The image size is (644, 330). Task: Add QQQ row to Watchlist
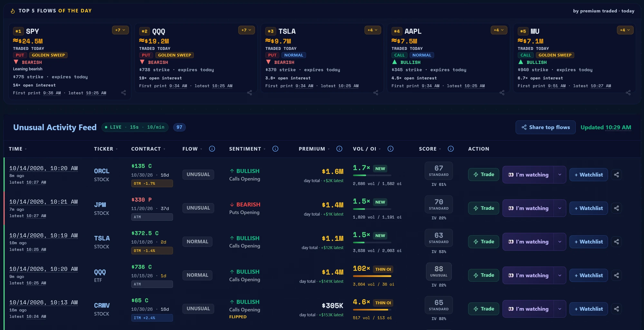(x=589, y=275)
